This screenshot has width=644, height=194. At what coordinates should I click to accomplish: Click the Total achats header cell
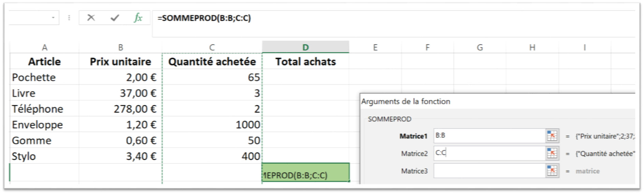305,62
